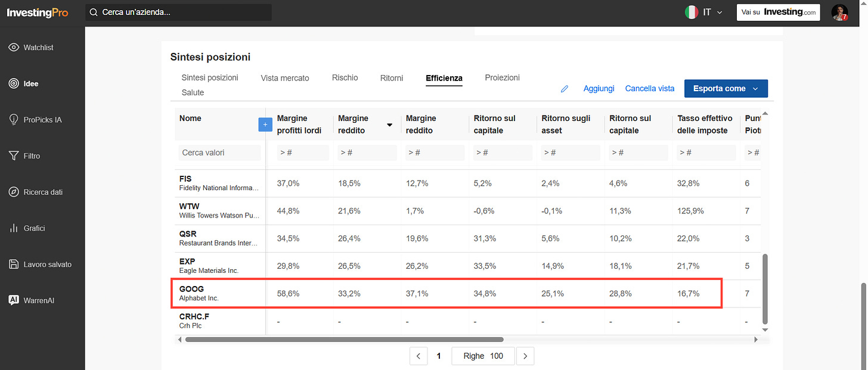Click Margine profitti lordi filter field
Viewport: 868px width, 370px height.
point(303,153)
